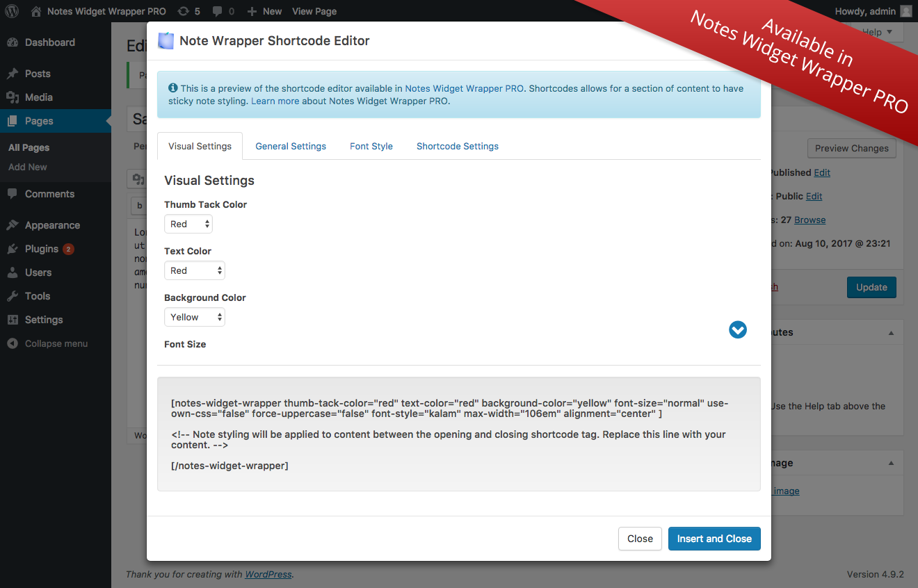Click the Pages icon in sidebar
The height and width of the screenshot is (588, 918).
click(13, 121)
